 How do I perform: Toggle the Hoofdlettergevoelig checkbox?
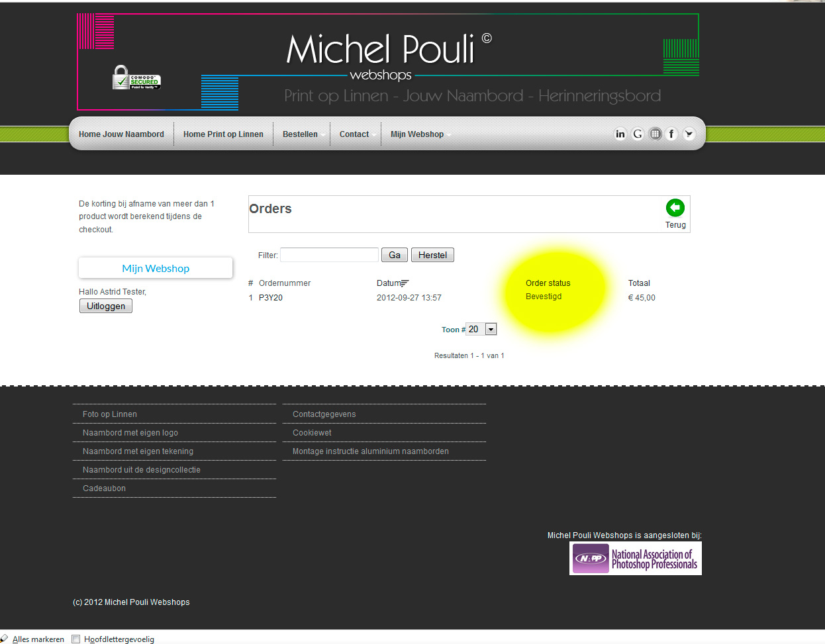coord(76,639)
